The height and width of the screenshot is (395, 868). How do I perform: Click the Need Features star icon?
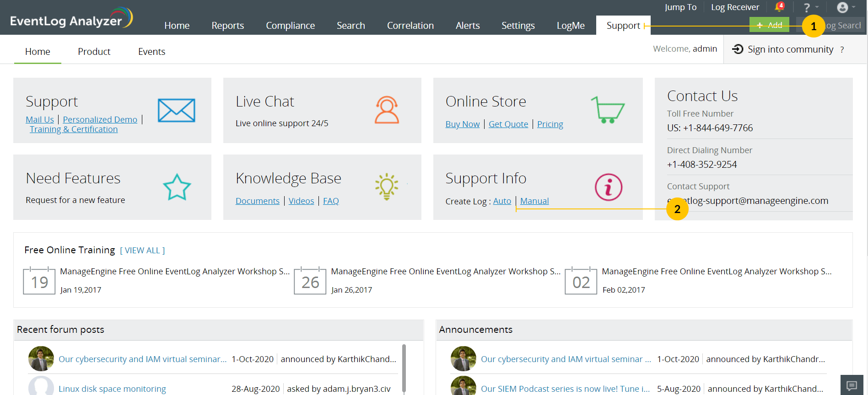click(177, 187)
